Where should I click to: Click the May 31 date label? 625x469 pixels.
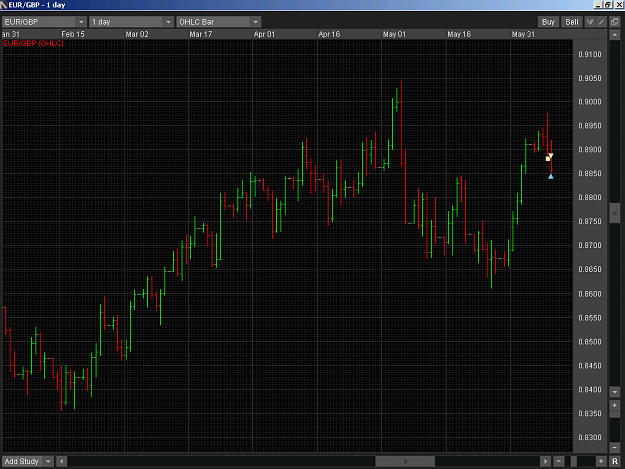pyautogui.click(x=523, y=34)
